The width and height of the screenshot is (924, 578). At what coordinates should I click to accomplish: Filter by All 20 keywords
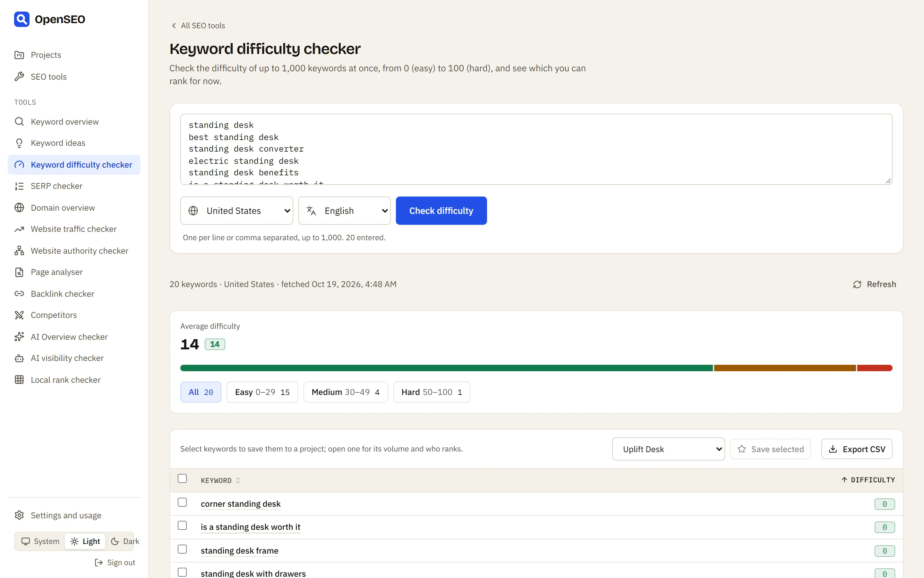point(201,392)
